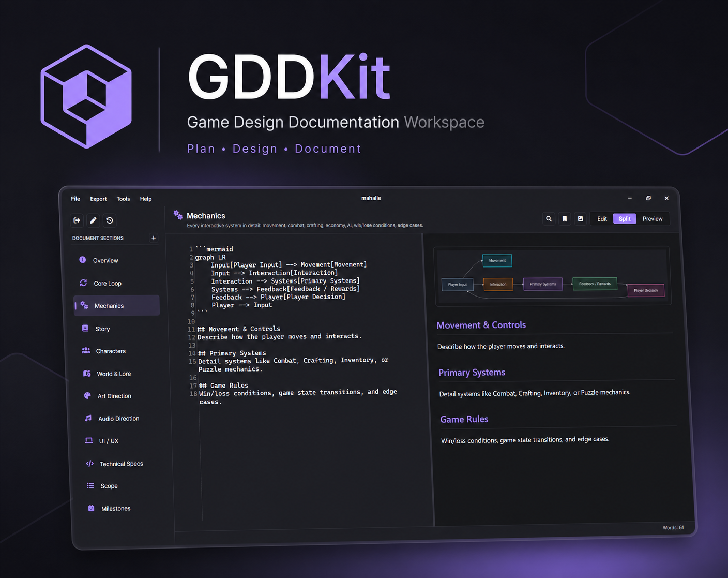Click the '## Game Rules' editor line
728x578 pixels.
coord(224,386)
